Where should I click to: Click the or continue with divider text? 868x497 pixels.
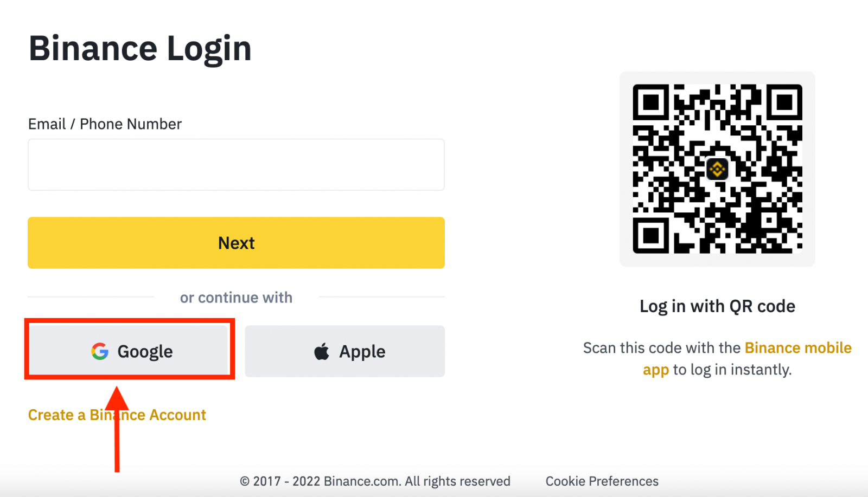coord(236,297)
